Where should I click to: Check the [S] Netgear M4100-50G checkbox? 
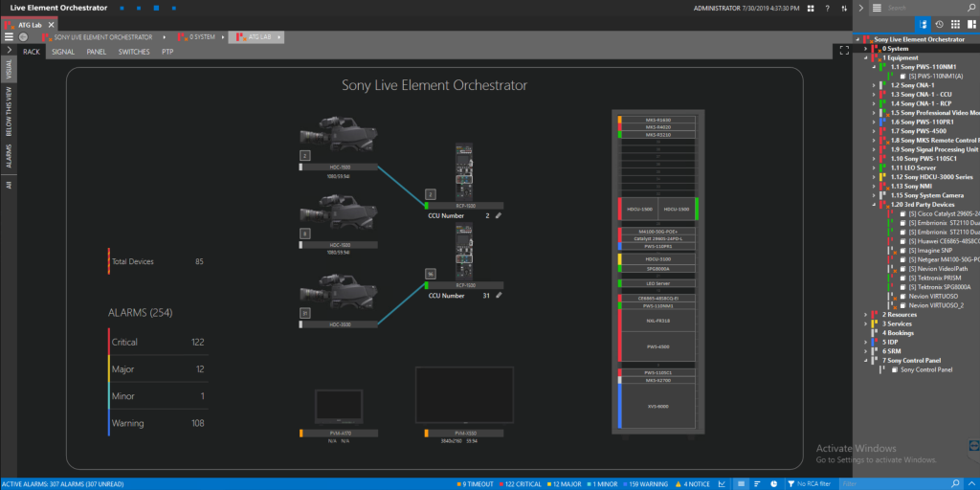(x=903, y=259)
